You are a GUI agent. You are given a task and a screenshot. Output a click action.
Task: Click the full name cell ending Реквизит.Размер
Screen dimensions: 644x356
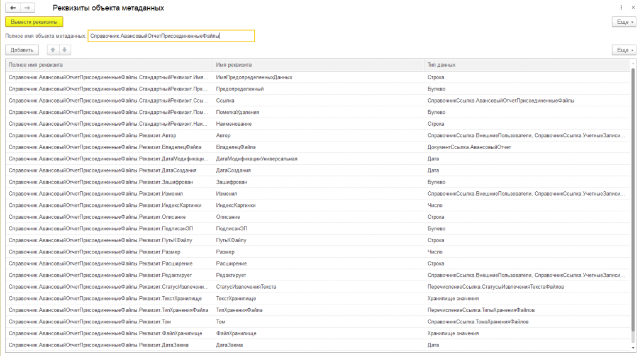(109, 252)
